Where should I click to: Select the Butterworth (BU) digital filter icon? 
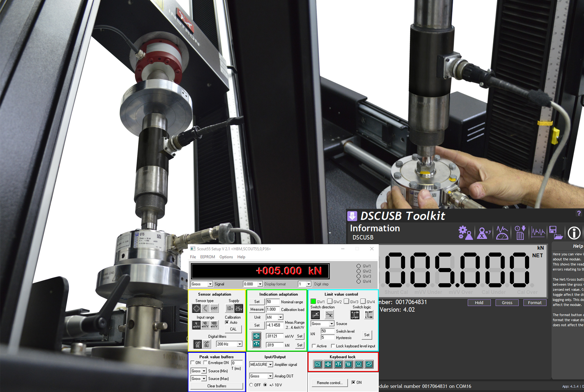tap(207, 344)
